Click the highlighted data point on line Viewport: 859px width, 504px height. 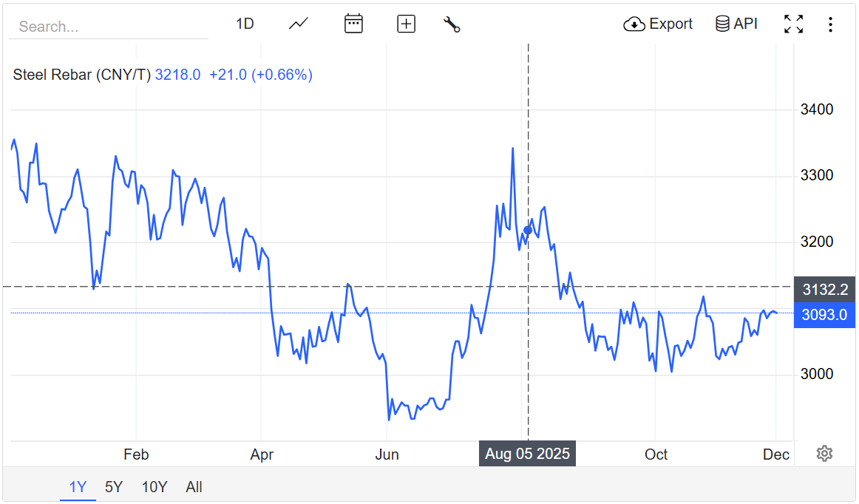528,231
